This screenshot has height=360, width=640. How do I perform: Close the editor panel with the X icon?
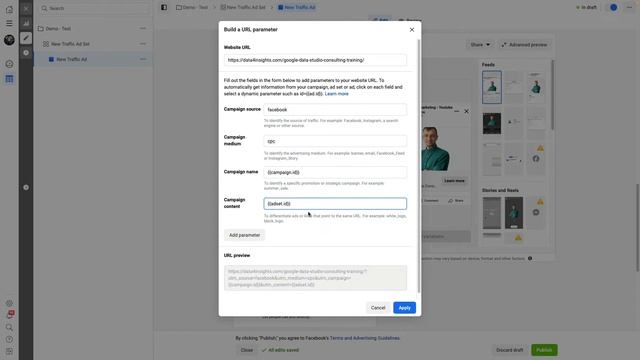pos(26,9)
